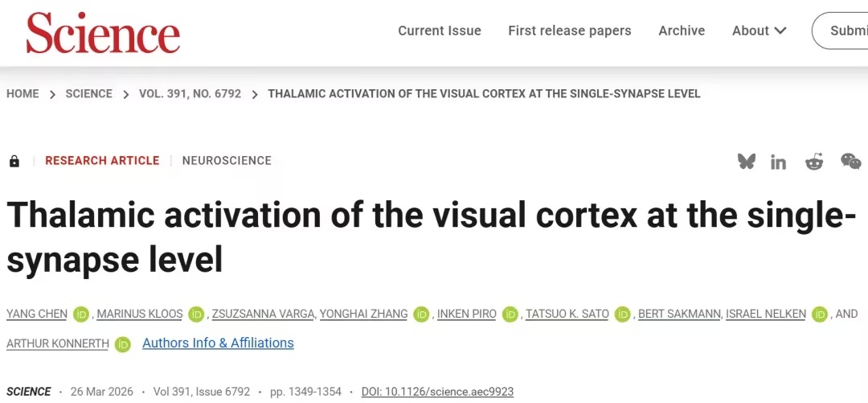868x403 pixels.
Task: Share article via WeChat icon
Action: click(x=850, y=161)
